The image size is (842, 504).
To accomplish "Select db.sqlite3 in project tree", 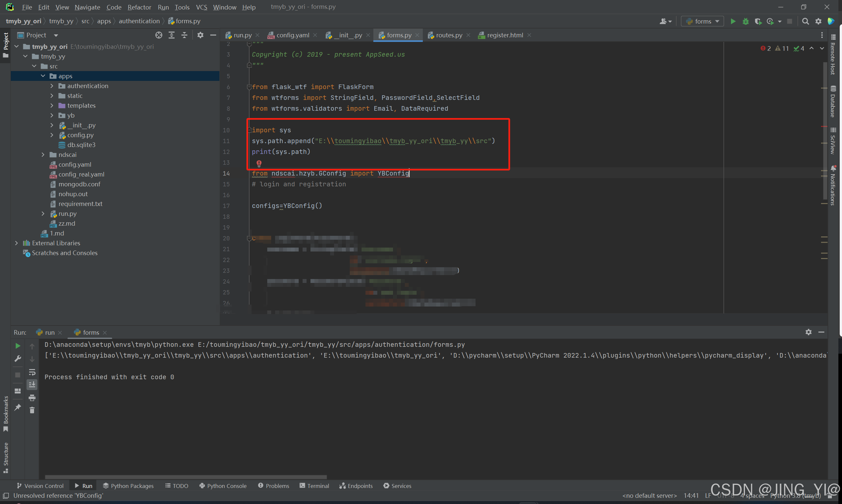I will pyautogui.click(x=81, y=145).
